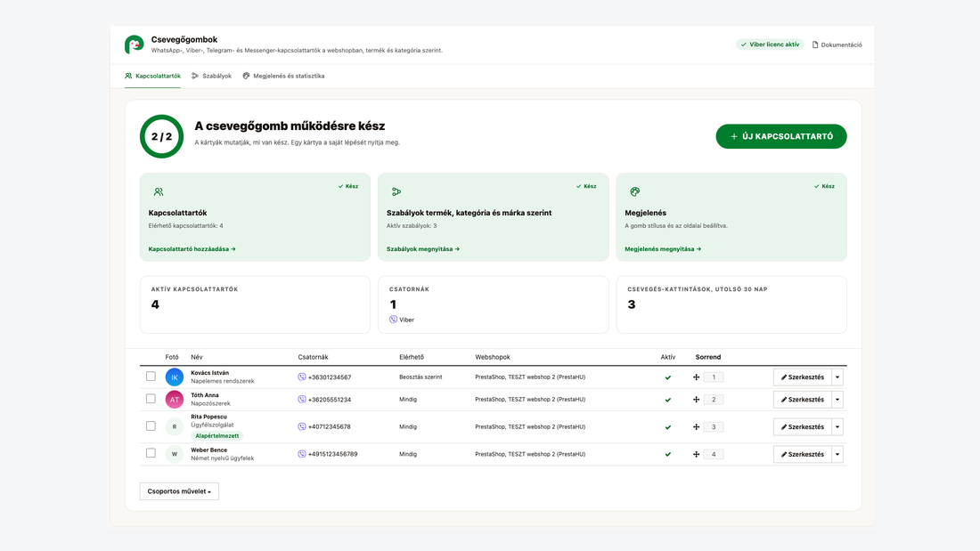Follow the Megjelenés megnyitása link
Image resolution: width=980 pixels, height=551 pixels.
663,248
